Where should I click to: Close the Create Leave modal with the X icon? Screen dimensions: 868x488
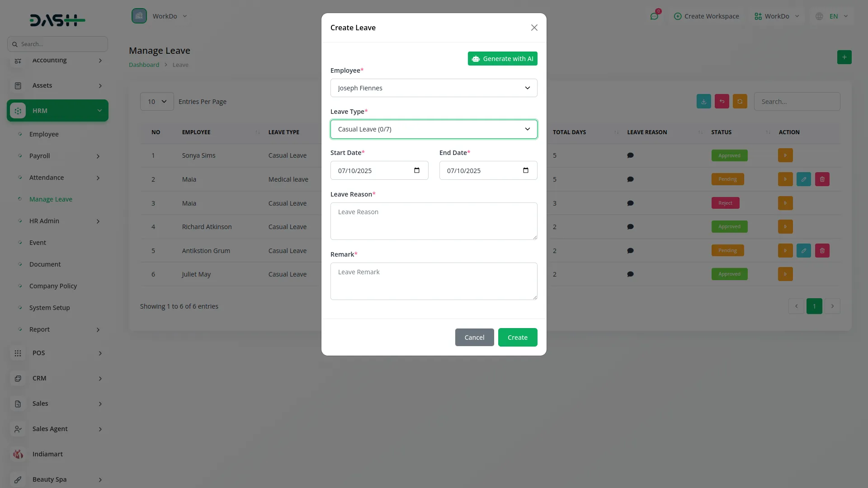534,28
